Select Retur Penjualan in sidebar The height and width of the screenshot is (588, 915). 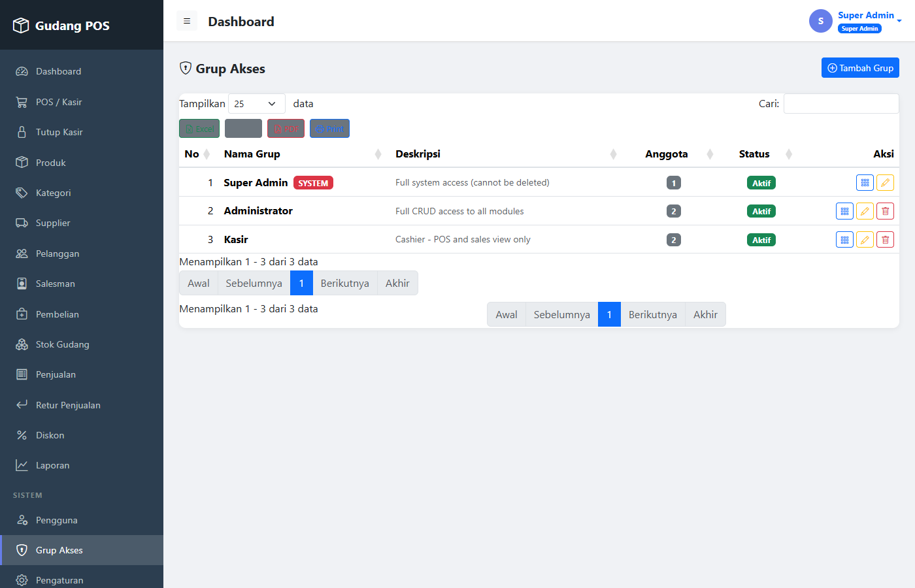[82, 405]
